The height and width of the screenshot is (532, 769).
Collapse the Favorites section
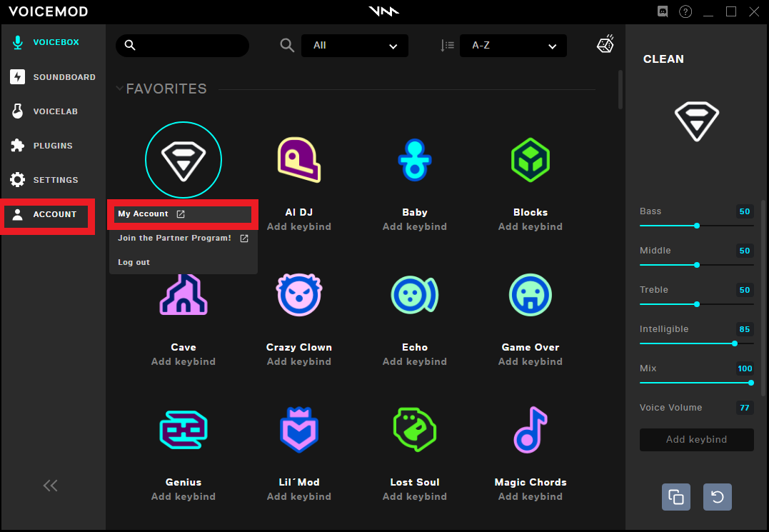[x=119, y=89]
